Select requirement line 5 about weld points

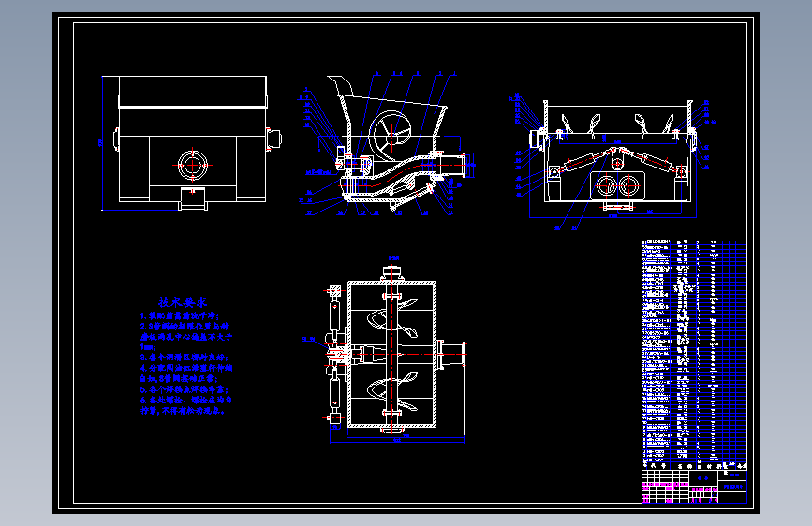[x=185, y=389]
